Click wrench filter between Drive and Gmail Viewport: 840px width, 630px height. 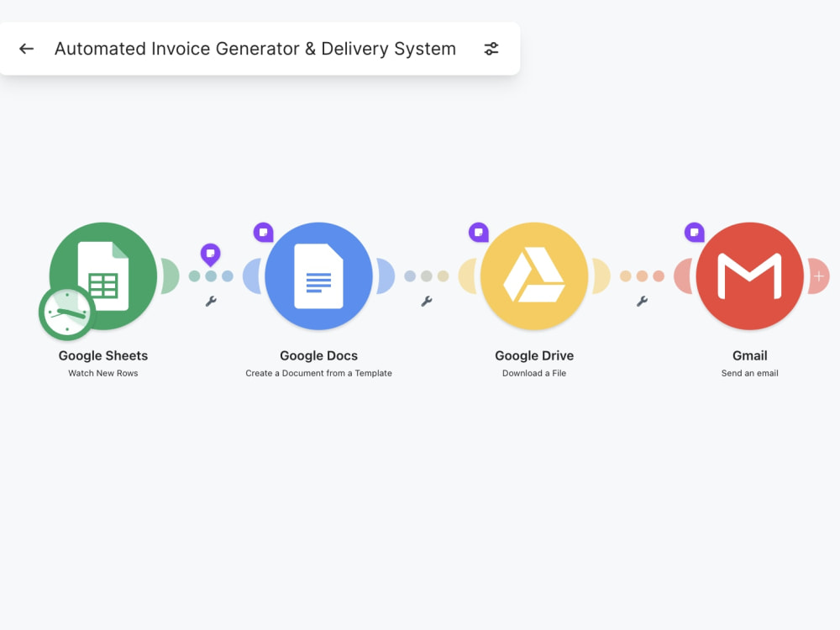tap(642, 302)
